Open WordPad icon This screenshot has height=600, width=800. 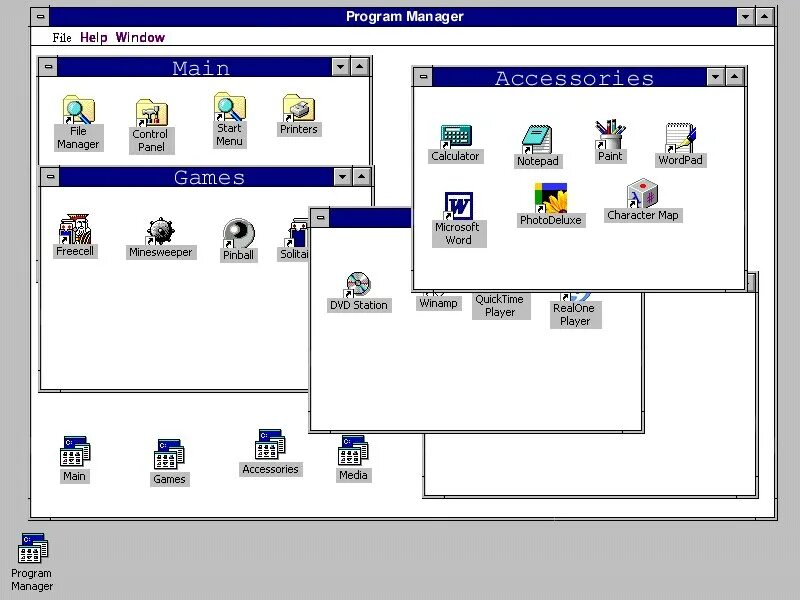(x=681, y=145)
